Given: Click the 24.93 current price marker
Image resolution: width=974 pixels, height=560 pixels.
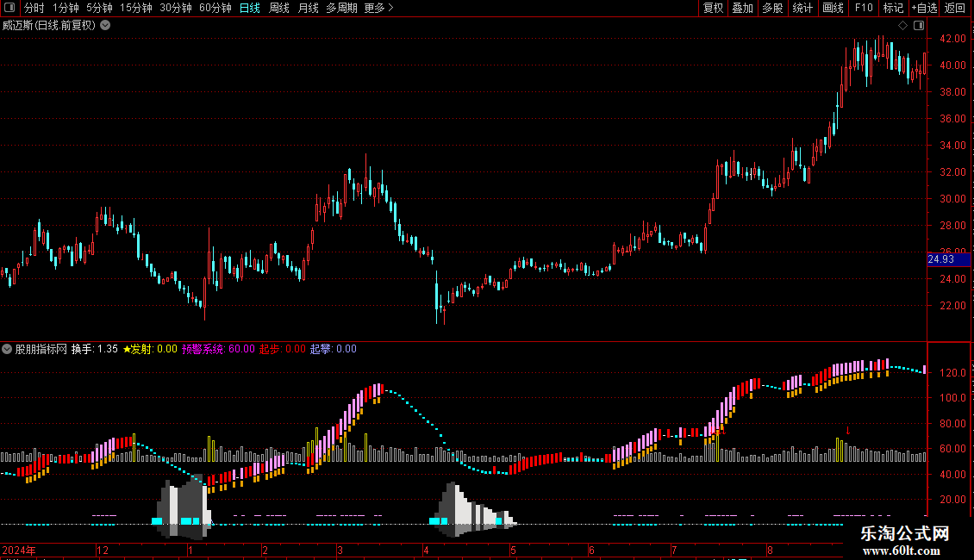Looking at the screenshot, I should click(948, 259).
